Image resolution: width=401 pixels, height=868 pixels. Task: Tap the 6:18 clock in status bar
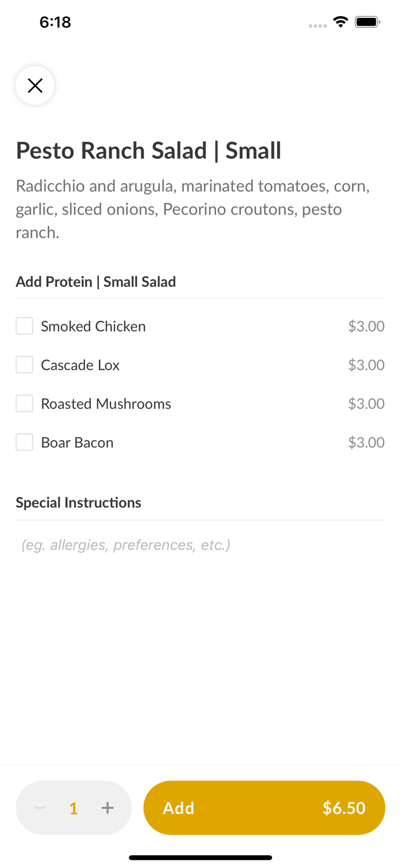[x=55, y=22]
